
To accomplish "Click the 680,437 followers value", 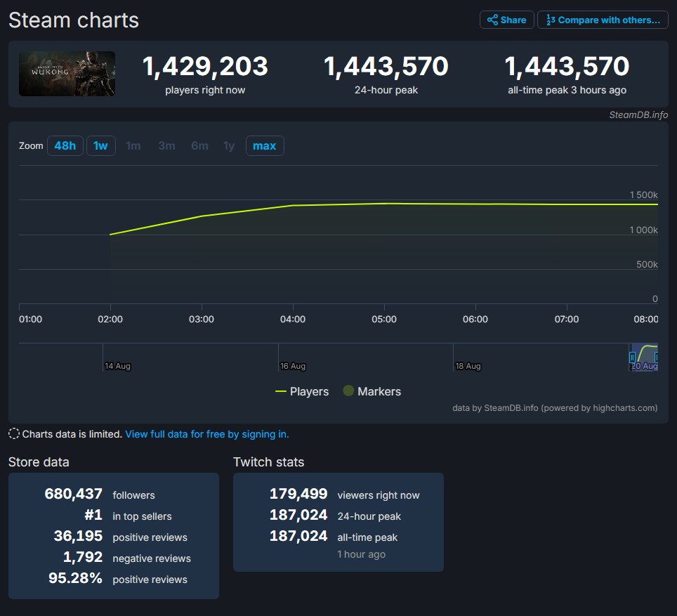I will (74, 494).
